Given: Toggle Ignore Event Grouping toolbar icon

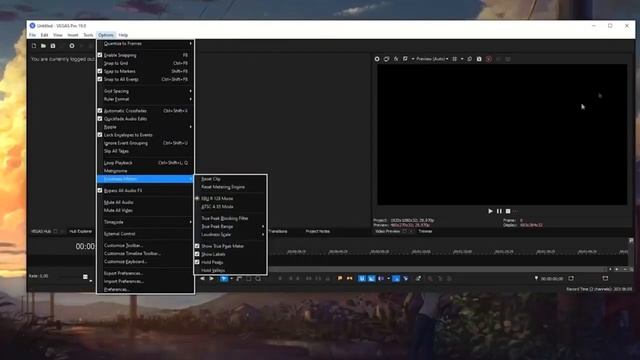Looking at the screenshot, I should [406, 278].
